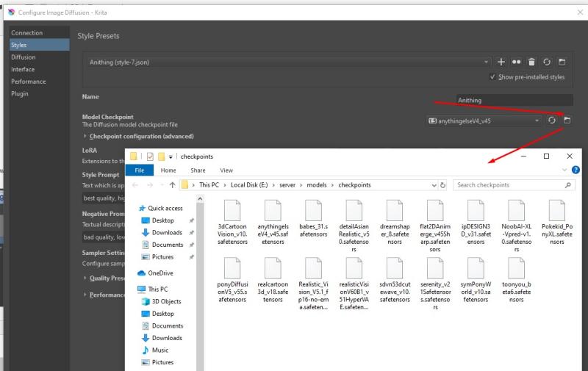Expand the Explorer ribbon chevron
The height and width of the screenshot is (371, 588).
(564, 170)
